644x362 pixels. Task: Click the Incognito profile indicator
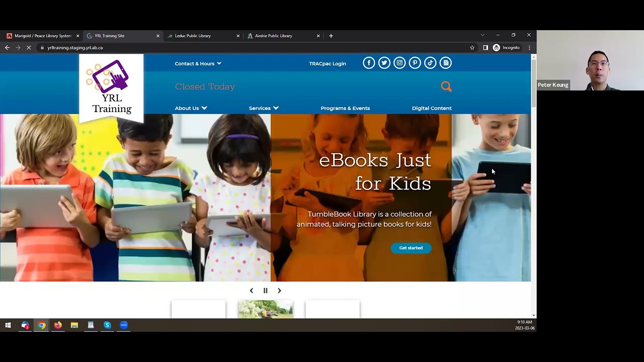click(507, 48)
